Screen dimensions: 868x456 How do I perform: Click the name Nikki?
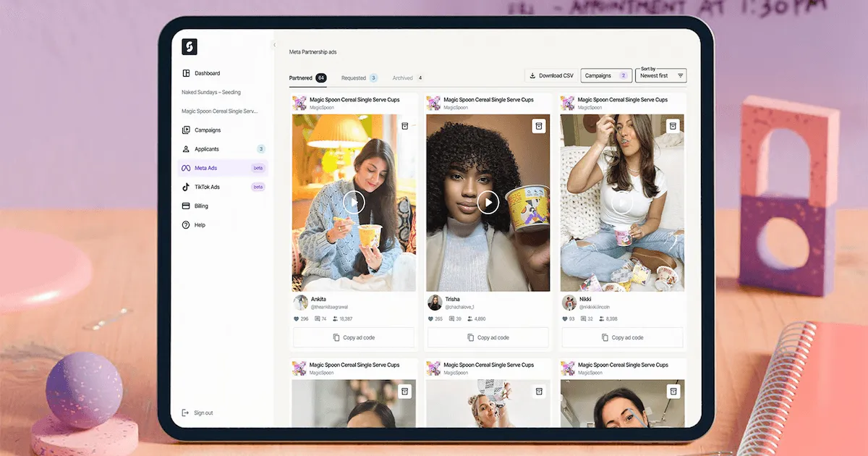[587, 299]
